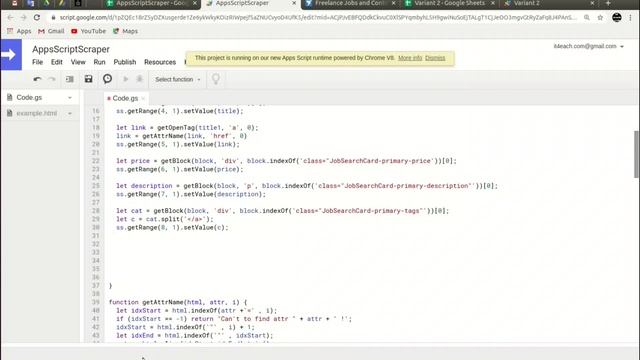Viewport: 640px width, 360px height.
Task: Open the current project's triggers clock icon
Action: coord(107,79)
